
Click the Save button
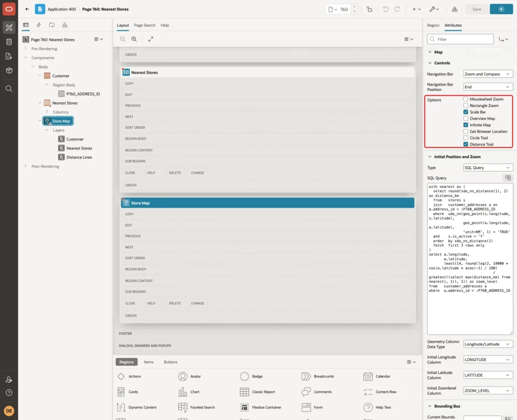[477, 9]
